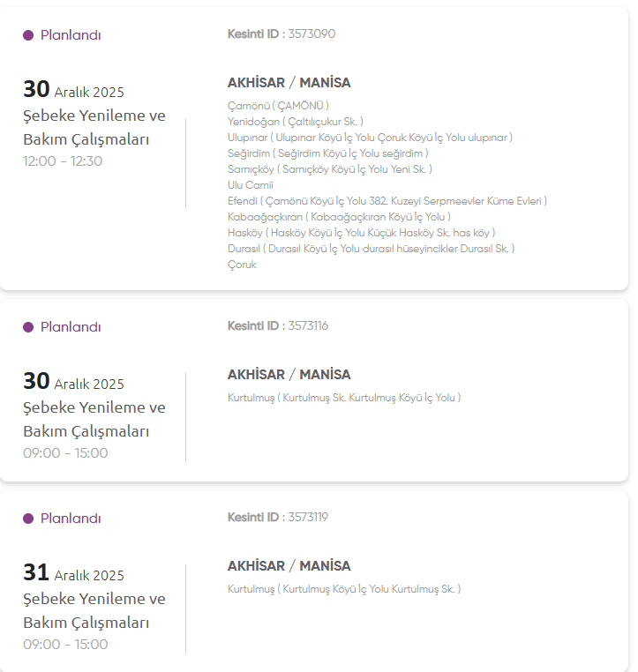Click the 12:00 - 12:30 time range

(63, 161)
